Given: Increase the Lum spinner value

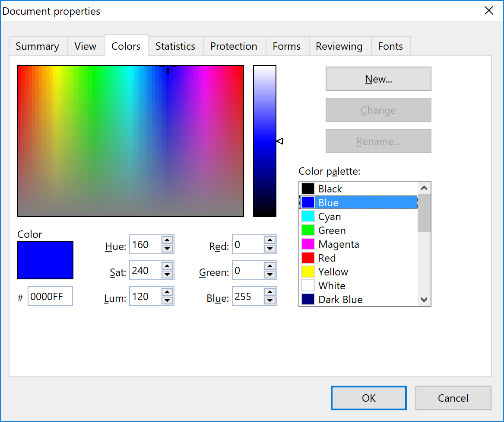Looking at the screenshot, I should click(x=167, y=292).
